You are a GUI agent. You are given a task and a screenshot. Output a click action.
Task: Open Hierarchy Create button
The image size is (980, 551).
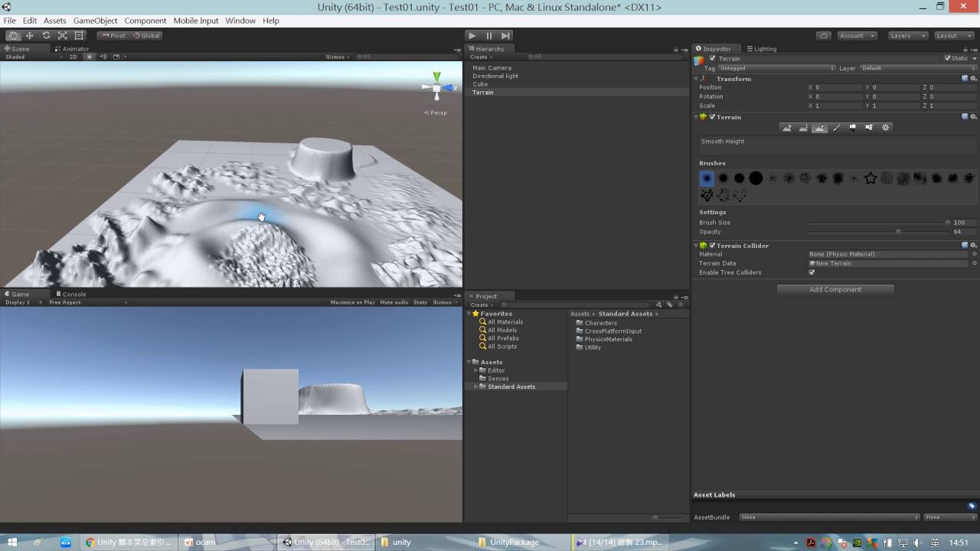[x=480, y=57]
